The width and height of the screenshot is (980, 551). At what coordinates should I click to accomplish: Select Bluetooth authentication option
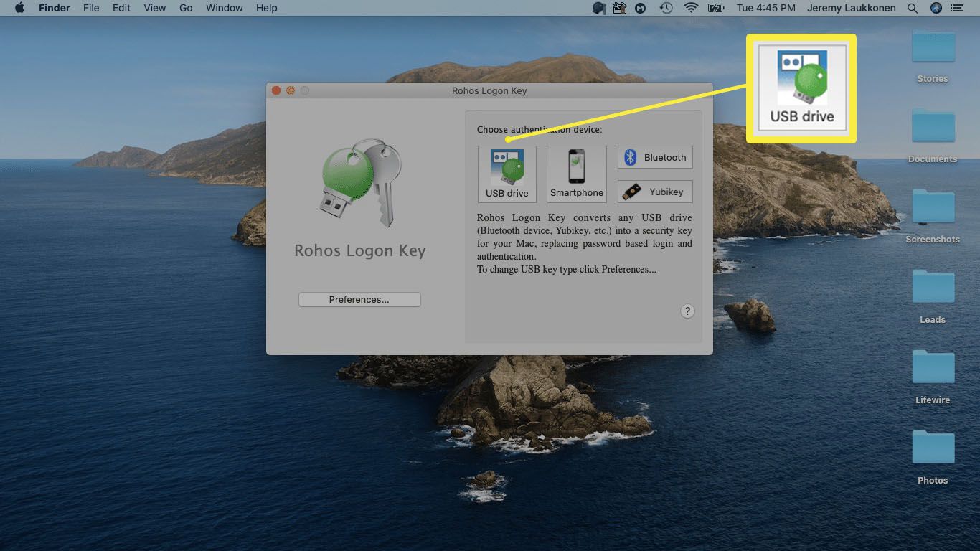pyautogui.click(x=655, y=158)
